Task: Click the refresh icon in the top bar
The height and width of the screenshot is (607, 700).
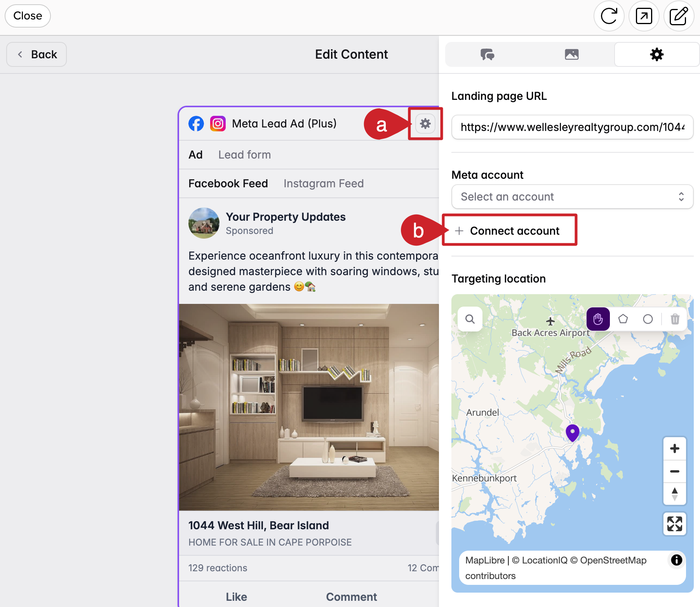Action: [609, 16]
